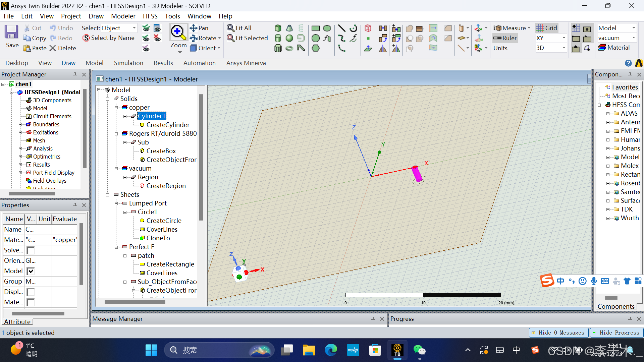Open the HFSS menu
Viewport: 644px width, 362px height.
[x=150, y=16]
